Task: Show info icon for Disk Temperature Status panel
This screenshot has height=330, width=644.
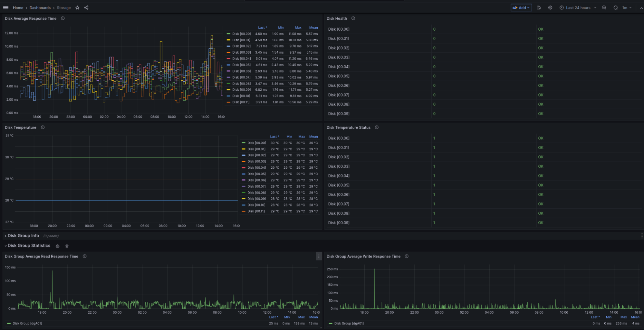Action: click(x=377, y=127)
